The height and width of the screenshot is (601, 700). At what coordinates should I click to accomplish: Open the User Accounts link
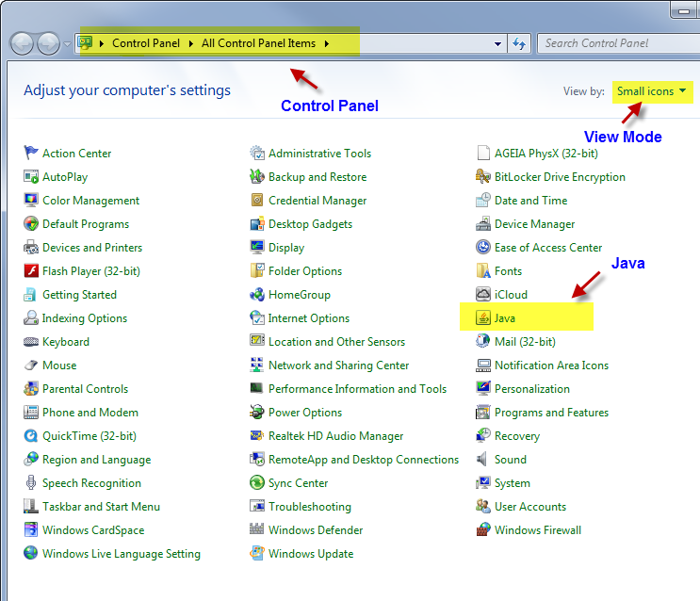530,507
